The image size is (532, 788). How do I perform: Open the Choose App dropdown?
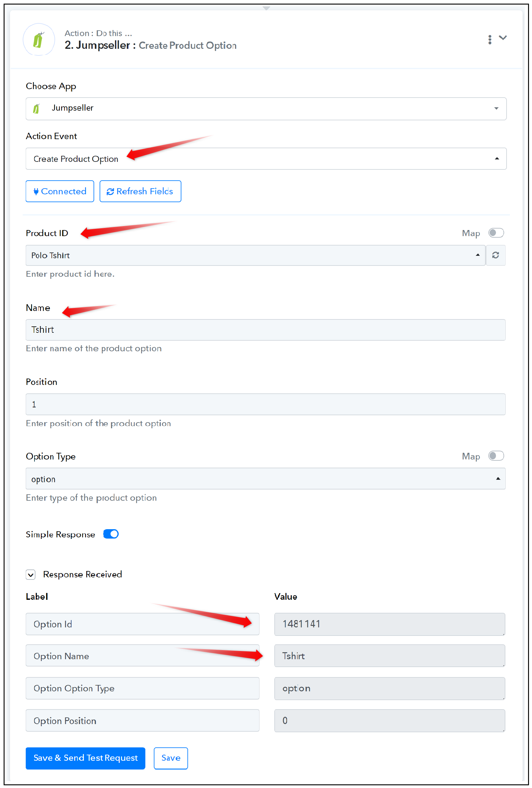266,109
